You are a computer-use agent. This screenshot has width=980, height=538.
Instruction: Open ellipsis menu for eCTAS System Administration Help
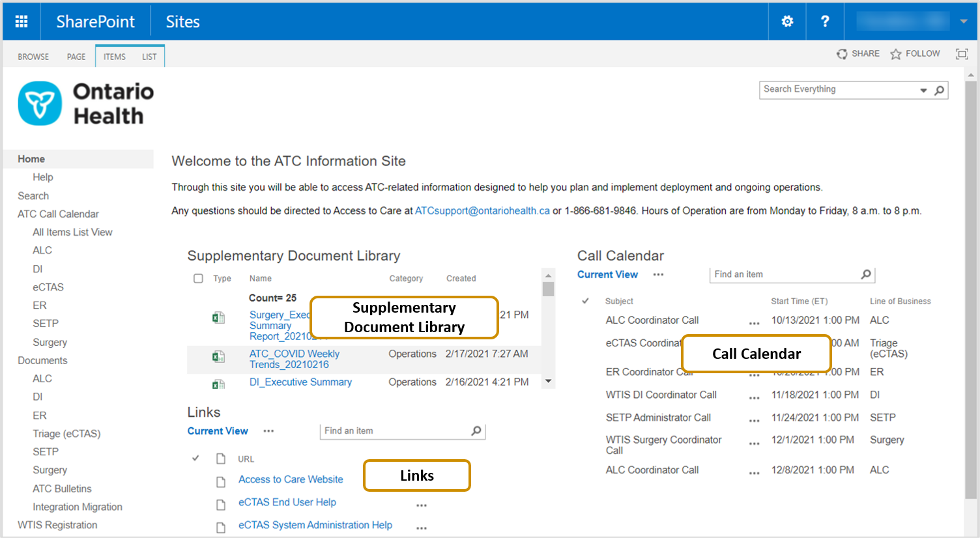click(x=422, y=528)
